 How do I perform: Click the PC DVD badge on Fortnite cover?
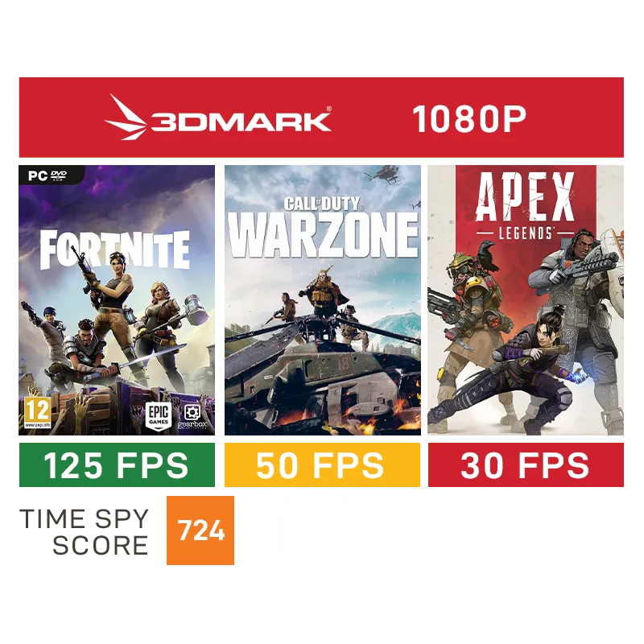click(x=47, y=175)
